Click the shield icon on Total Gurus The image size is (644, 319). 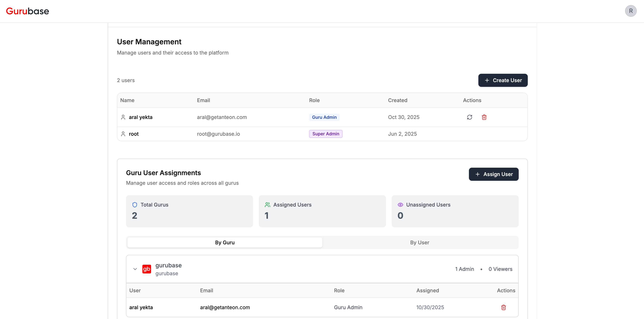(x=135, y=205)
